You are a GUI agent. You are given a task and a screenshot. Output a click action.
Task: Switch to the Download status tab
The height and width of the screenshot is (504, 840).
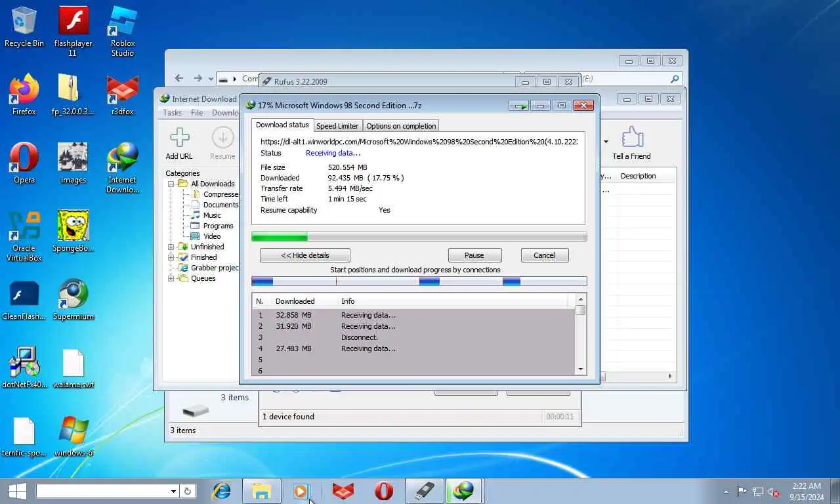[282, 125]
